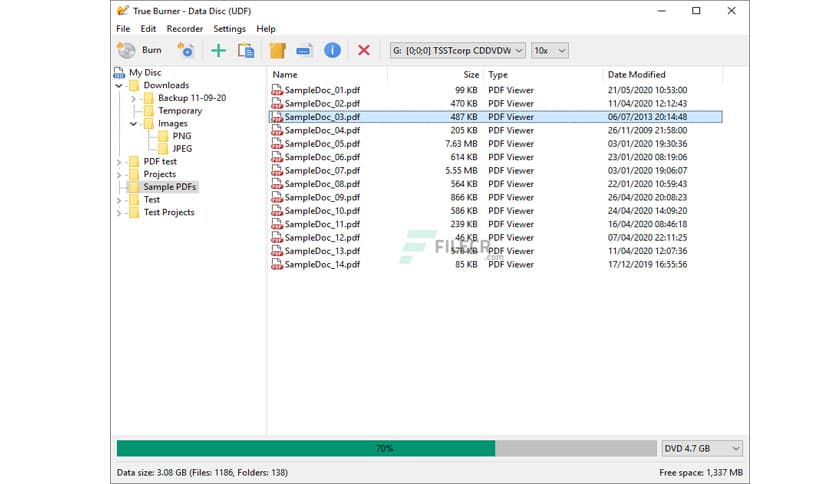
Task: Expand the Backup 11-09-20 folder
Action: click(x=135, y=98)
